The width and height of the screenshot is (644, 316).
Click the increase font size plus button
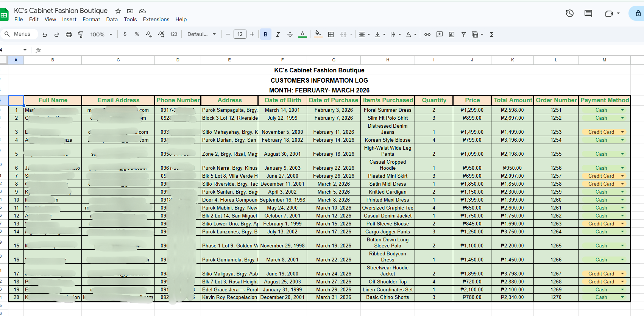(x=252, y=34)
